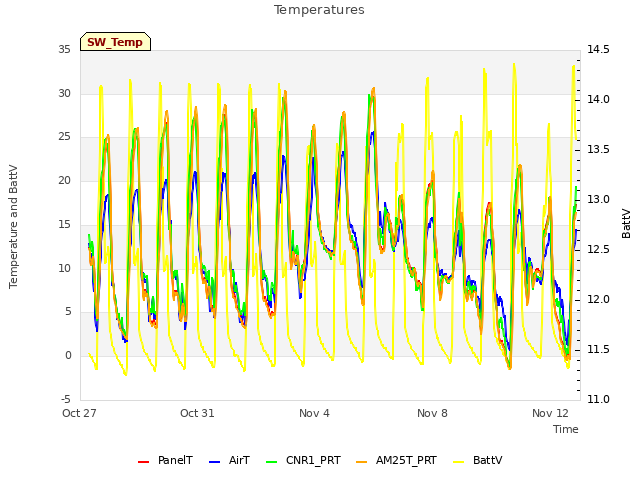Click the PanelT legend entry
Screen dimensions: 640x480
pos(165,460)
